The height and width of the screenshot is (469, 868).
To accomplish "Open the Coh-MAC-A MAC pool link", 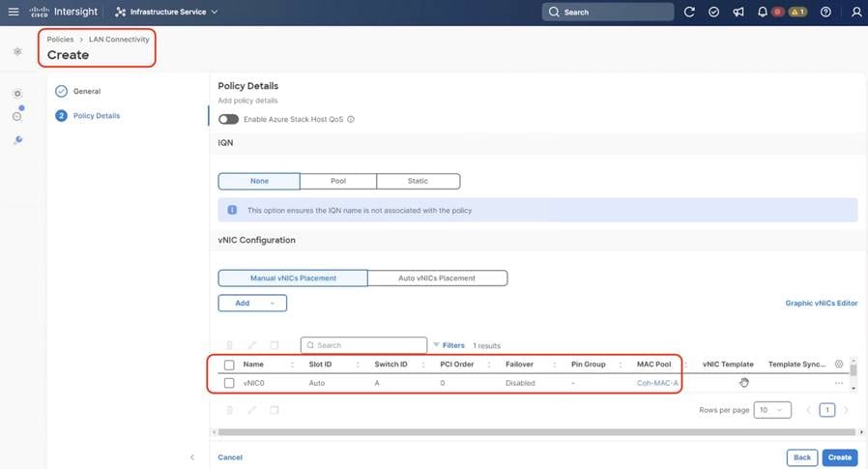I will pyautogui.click(x=657, y=383).
